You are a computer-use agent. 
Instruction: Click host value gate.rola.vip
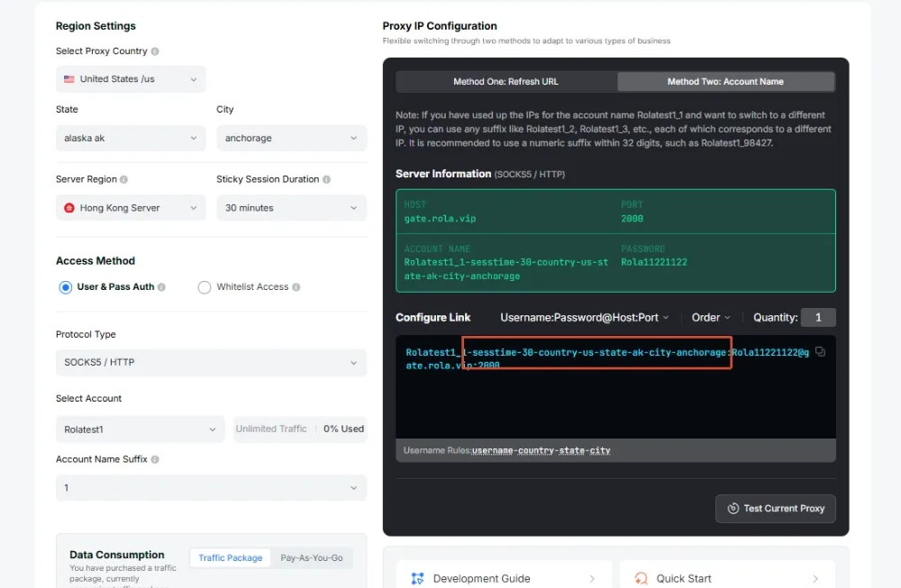440,219
